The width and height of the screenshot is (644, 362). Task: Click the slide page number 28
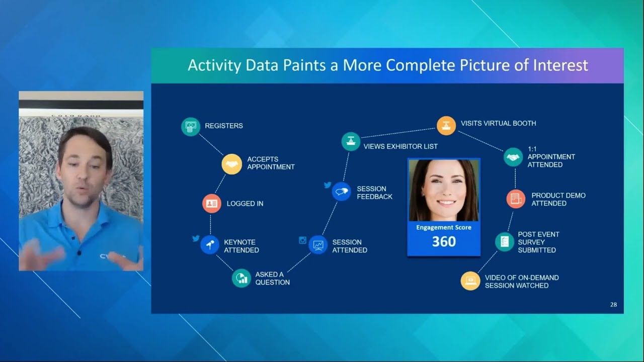pyautogui.click(x=613, y=304)
